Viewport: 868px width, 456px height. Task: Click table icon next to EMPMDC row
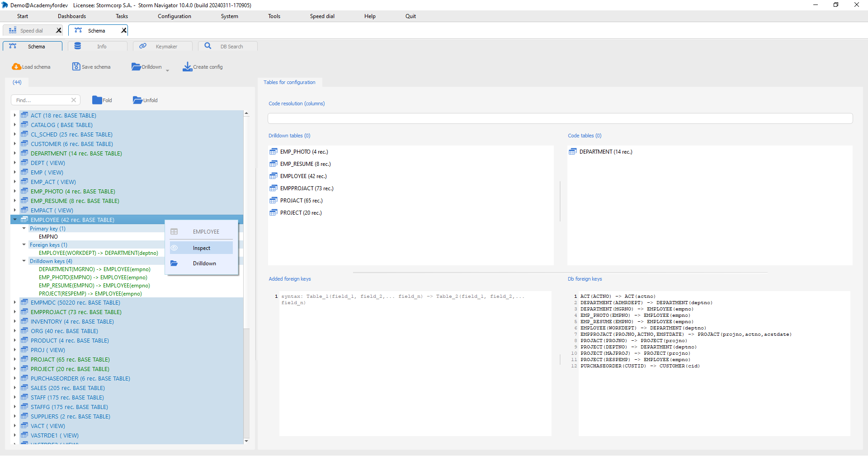[x=24, y=302]
